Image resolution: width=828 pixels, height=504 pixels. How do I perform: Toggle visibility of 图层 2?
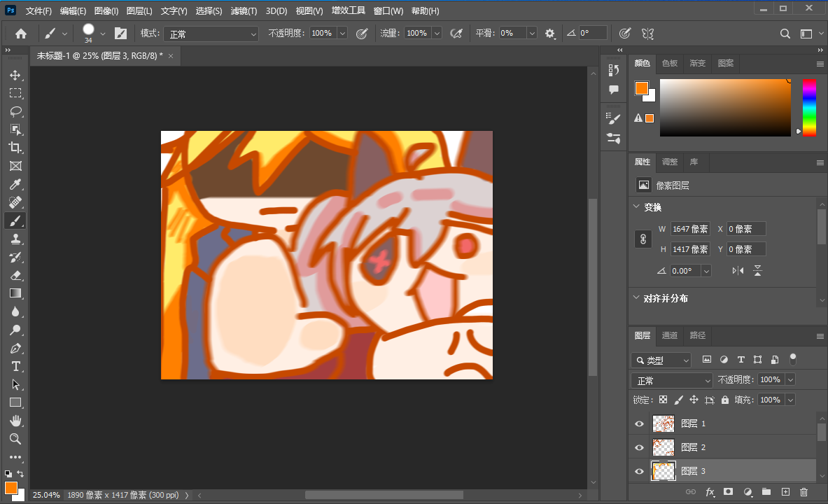pyautogui.click(x=638, y=447)
